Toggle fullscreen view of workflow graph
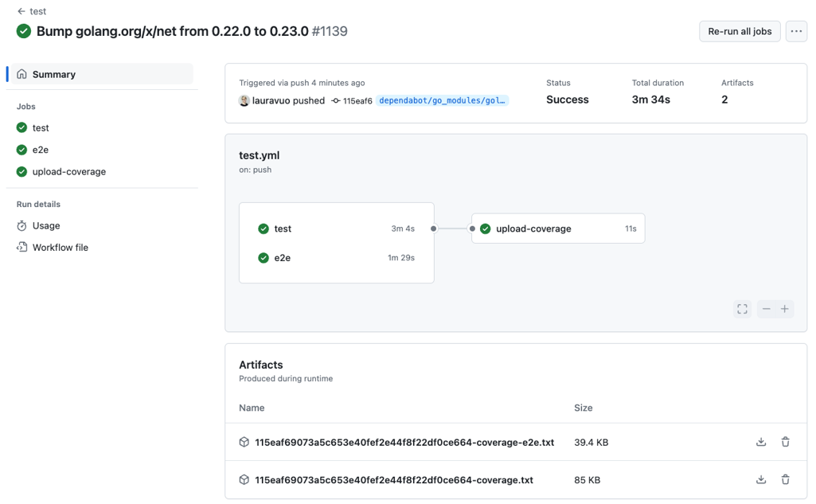 [742, 309]
